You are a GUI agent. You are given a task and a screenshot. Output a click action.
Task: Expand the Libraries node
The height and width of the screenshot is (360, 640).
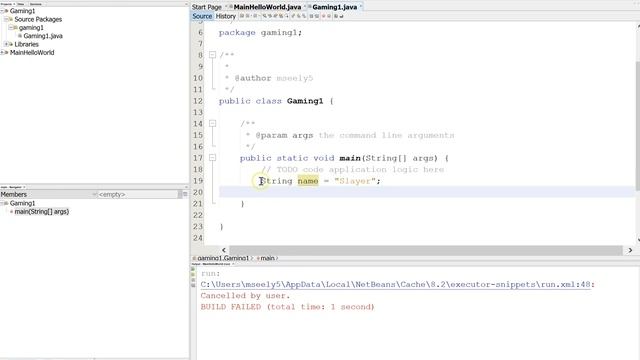tap(6, 44)
